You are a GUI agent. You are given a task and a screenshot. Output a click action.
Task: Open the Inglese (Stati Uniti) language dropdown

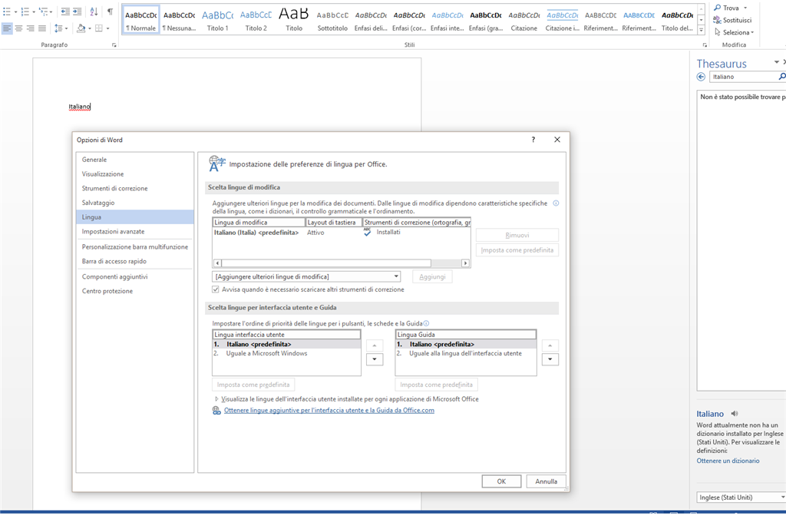(x=741, y=497)
